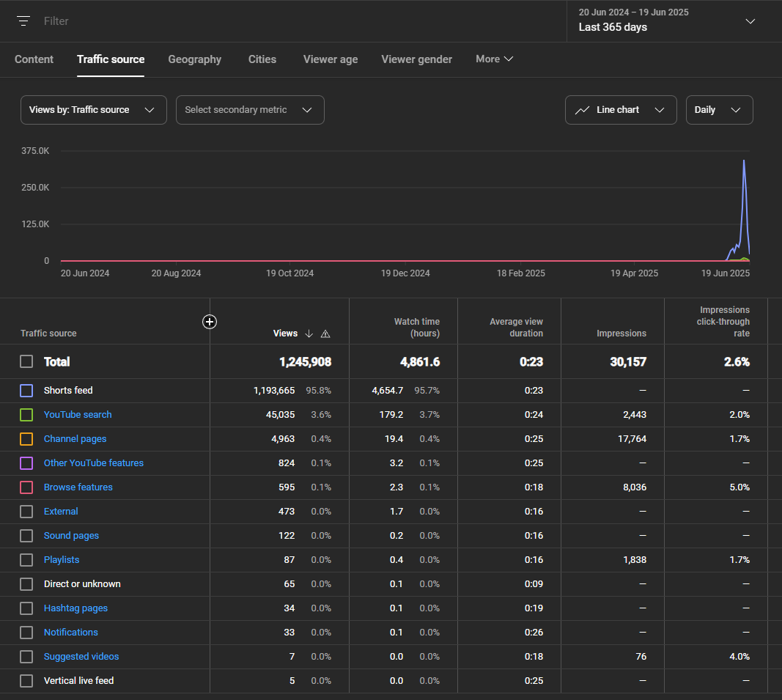Open the Select secondary metric dropdown
This screenshot has height=700, width=782.
(250, 110)
